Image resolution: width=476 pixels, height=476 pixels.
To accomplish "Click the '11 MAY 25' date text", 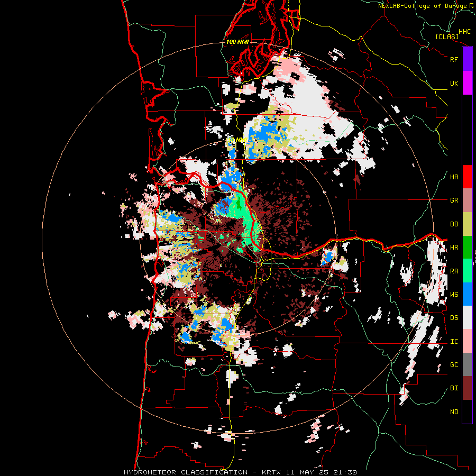I will [308, 472].
